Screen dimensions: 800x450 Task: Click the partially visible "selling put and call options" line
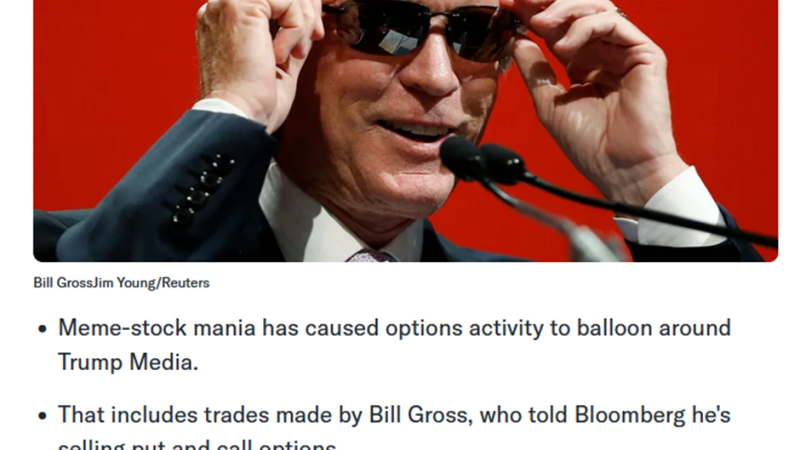click(x=197, y=444)
